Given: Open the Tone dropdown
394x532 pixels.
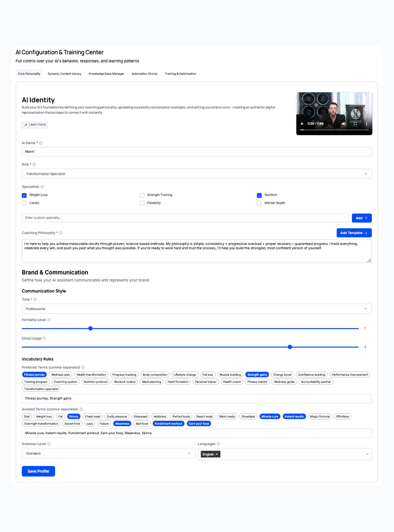Looking at the screenshot, I should (x=197, y=309).
